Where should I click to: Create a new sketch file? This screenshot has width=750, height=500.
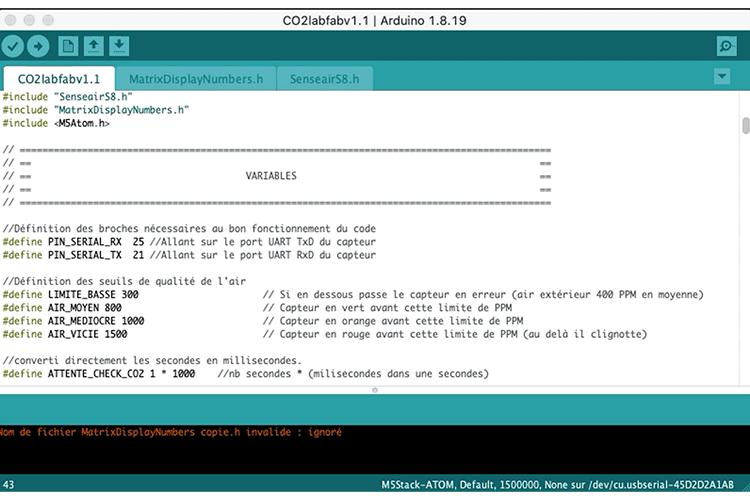point(68,46)
